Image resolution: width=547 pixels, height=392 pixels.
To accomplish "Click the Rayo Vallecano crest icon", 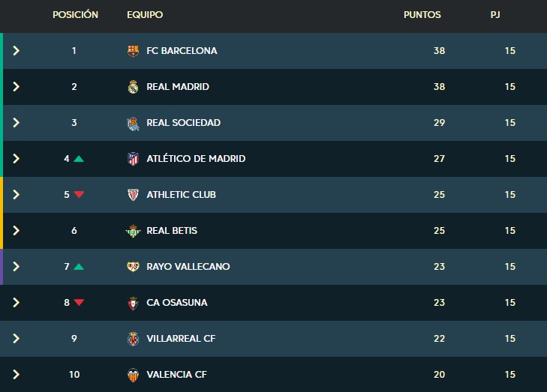I will click(134, 267).
